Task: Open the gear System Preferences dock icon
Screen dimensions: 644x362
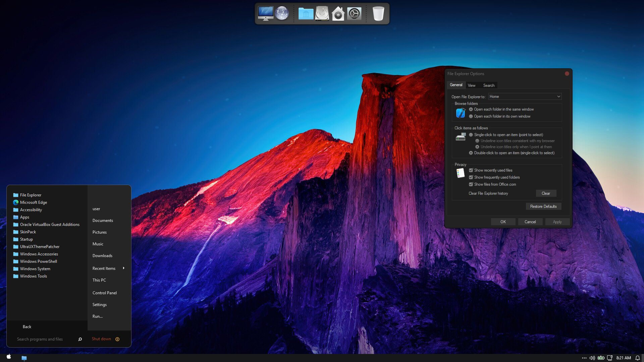Action: point(354,14)
